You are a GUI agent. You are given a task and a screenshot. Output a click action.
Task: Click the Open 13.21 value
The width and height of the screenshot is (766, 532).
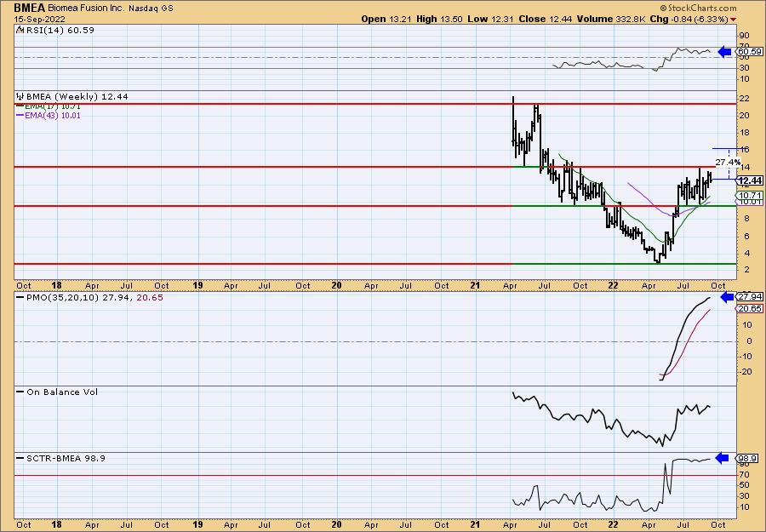[x=387, y=19]
